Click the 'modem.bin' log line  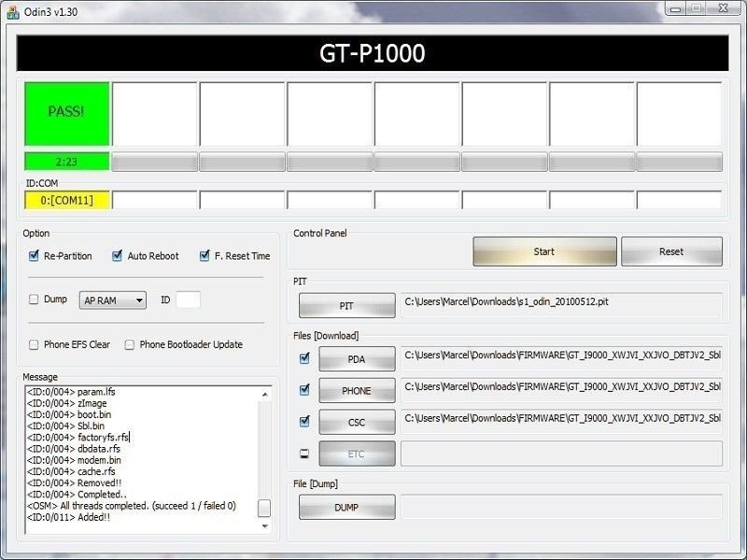[x=74, y=460]
